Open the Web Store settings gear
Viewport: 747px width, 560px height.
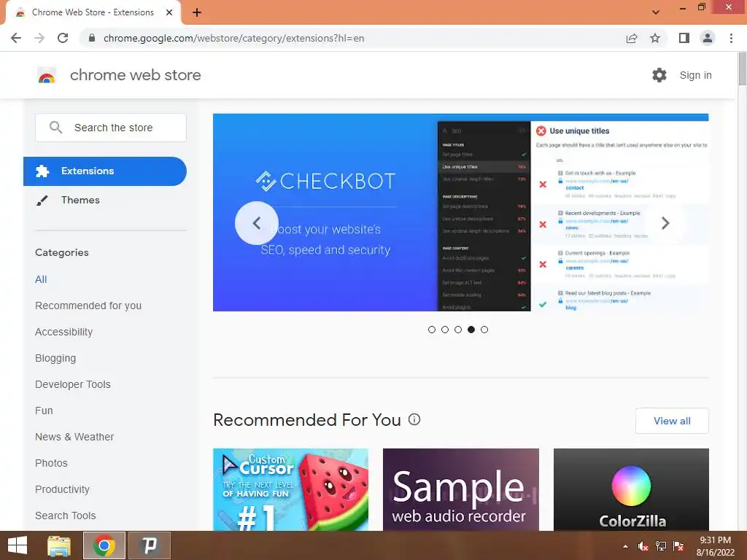coord(659,75)
